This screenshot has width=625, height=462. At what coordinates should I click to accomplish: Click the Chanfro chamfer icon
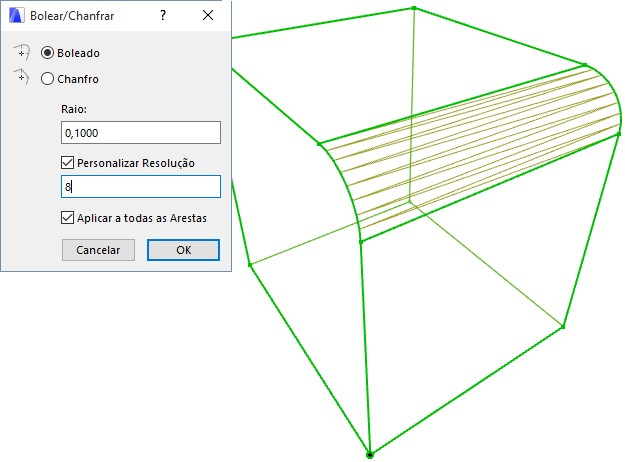point(22,77)
